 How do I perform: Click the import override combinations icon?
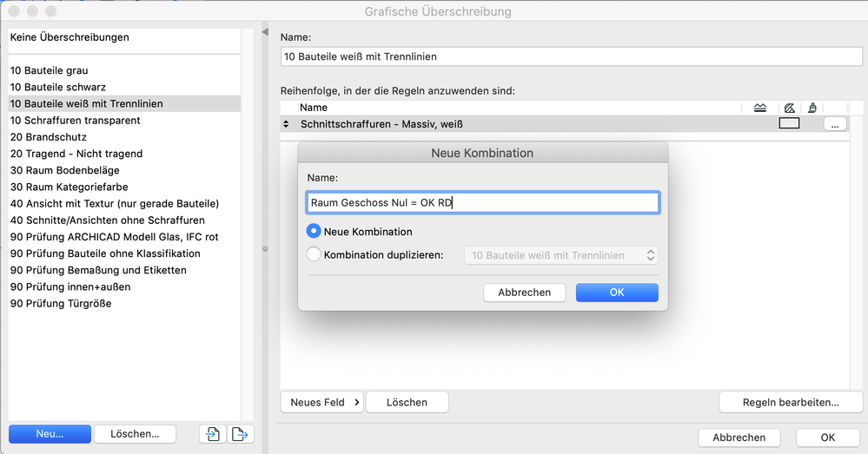click(x=212, y=434)
